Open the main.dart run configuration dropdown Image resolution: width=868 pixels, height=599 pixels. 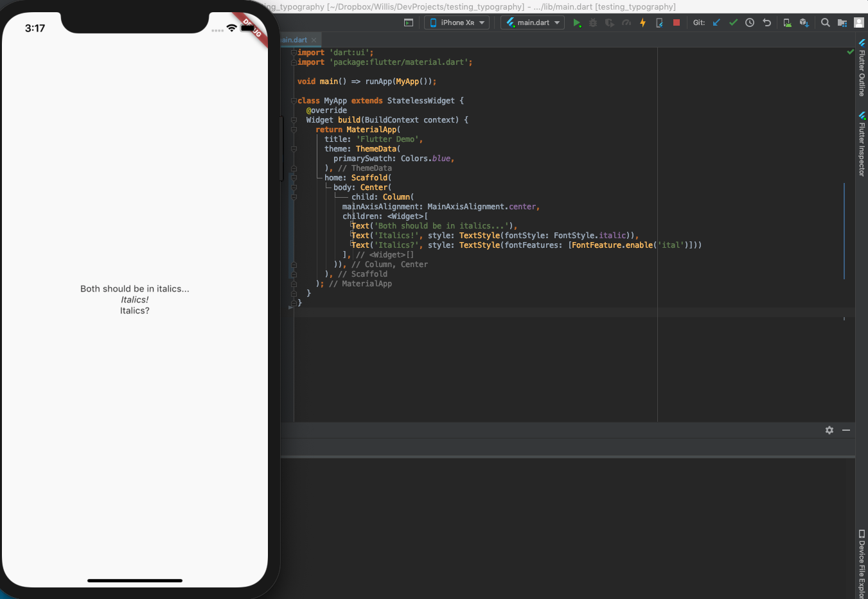click(x=532, y=22)
